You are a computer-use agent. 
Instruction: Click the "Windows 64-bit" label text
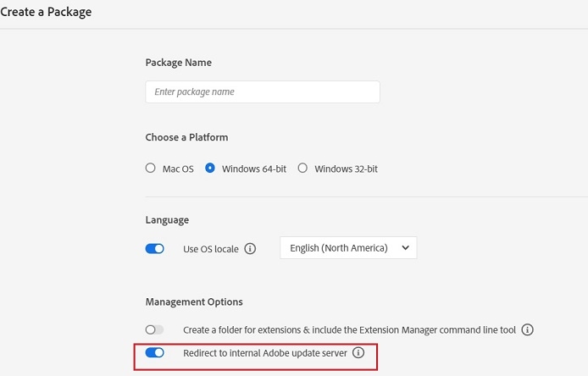[x=254, y=169]
